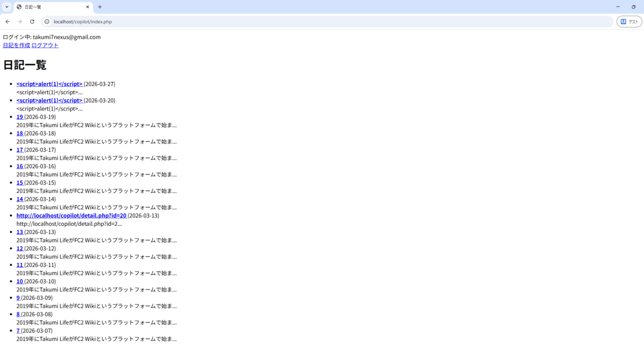Click excerpt text under entry 10

tap(97, 289)
